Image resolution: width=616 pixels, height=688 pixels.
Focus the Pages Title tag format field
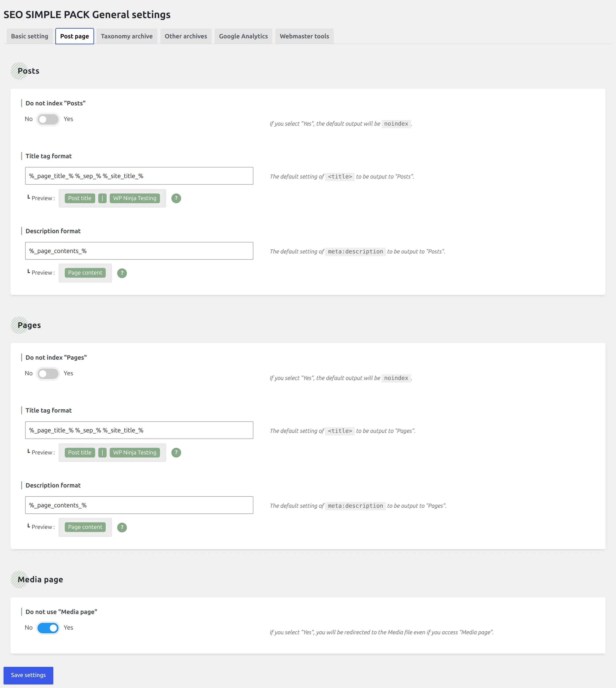(139, 430)
